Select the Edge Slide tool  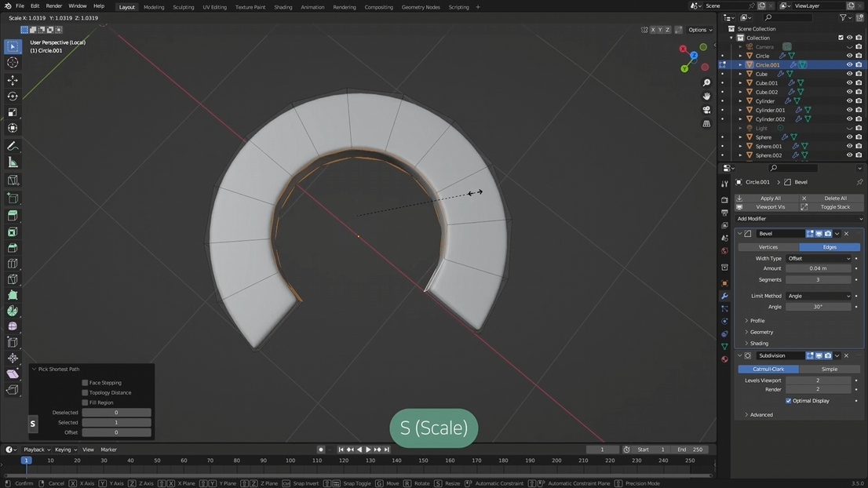[x=13, y=343]
